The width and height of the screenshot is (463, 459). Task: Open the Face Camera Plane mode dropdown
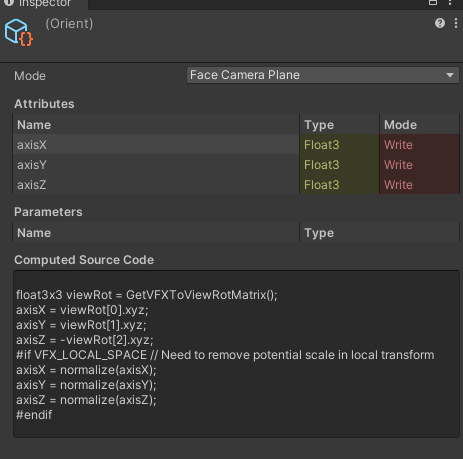[x=323, y=75]
